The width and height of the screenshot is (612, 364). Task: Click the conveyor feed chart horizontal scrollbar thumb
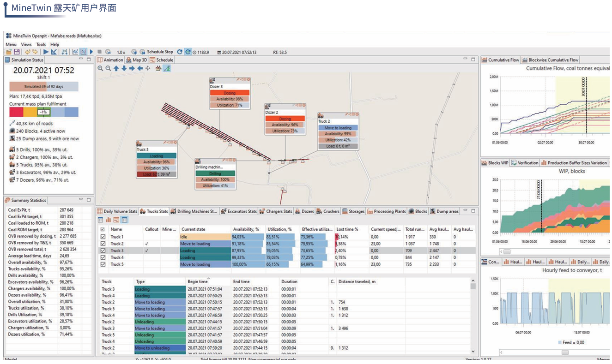pos(565,352)
